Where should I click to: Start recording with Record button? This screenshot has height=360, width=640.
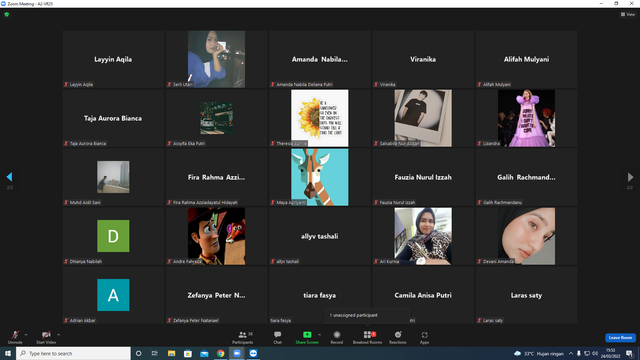[x=337, y=337]
